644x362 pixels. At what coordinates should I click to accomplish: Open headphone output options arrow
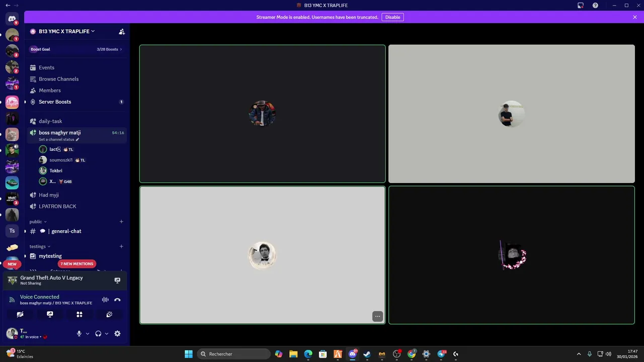107,333
